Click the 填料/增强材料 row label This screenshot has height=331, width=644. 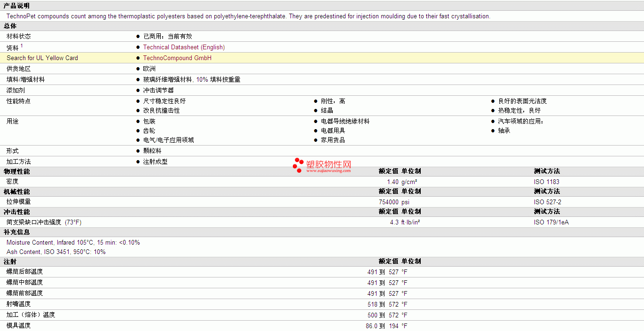coord(26,79)
